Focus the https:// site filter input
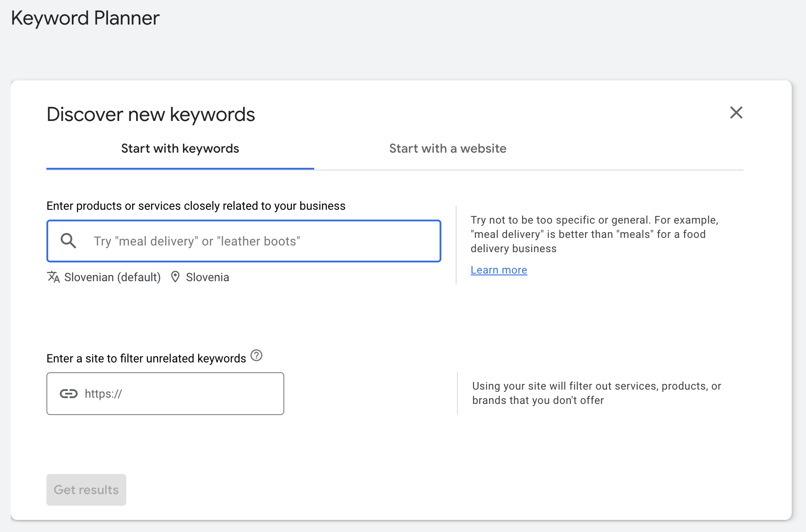The width and height of the screenshot is (806, 532). point(165,394)
